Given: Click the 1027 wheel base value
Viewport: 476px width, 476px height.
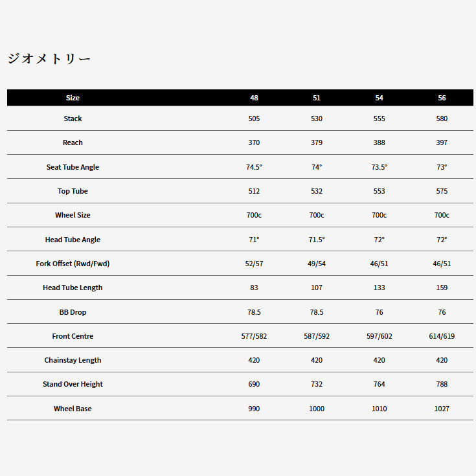Looking at the screenshot, I should coord(442,409).
